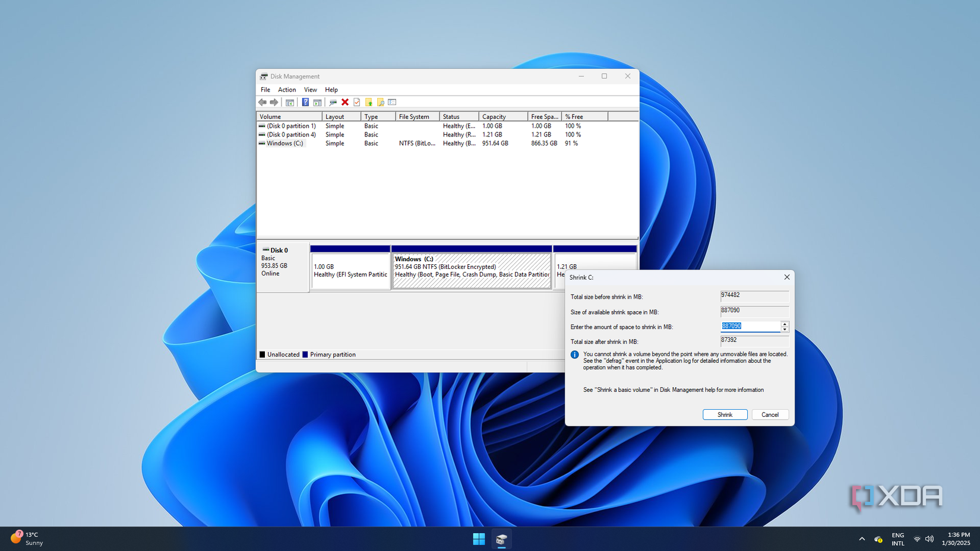The height and width of the screenshot is (551, 980).
Task: Open Help using the question mark toolbar icon
Action: pyautogui.click(x=305, y=102)
